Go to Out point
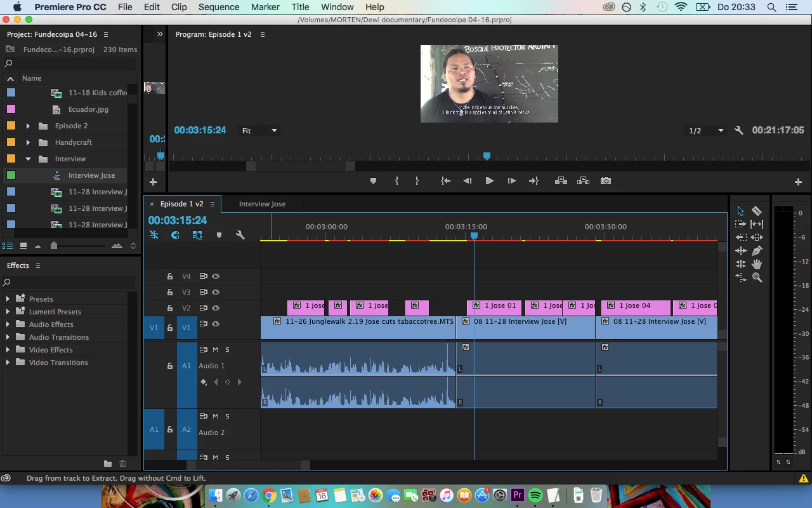Screen dimensions: 812x508 [x=534, y=181]
